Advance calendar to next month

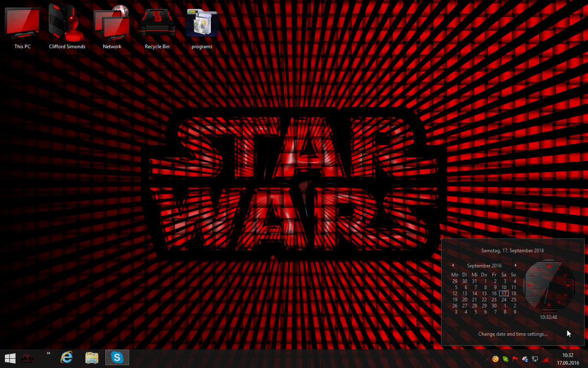[x=515, y=265]
